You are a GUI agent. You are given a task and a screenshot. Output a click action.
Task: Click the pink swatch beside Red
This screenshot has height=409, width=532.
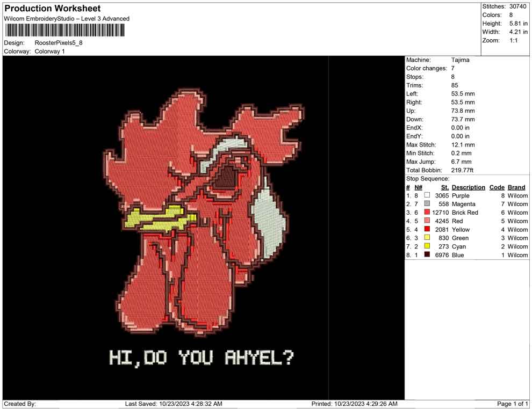[x=427, y=221]
